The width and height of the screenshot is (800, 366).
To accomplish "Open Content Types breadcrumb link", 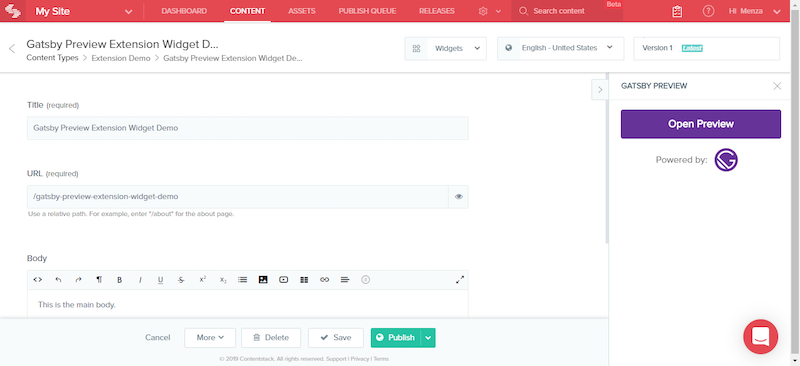I will point(53,58).
